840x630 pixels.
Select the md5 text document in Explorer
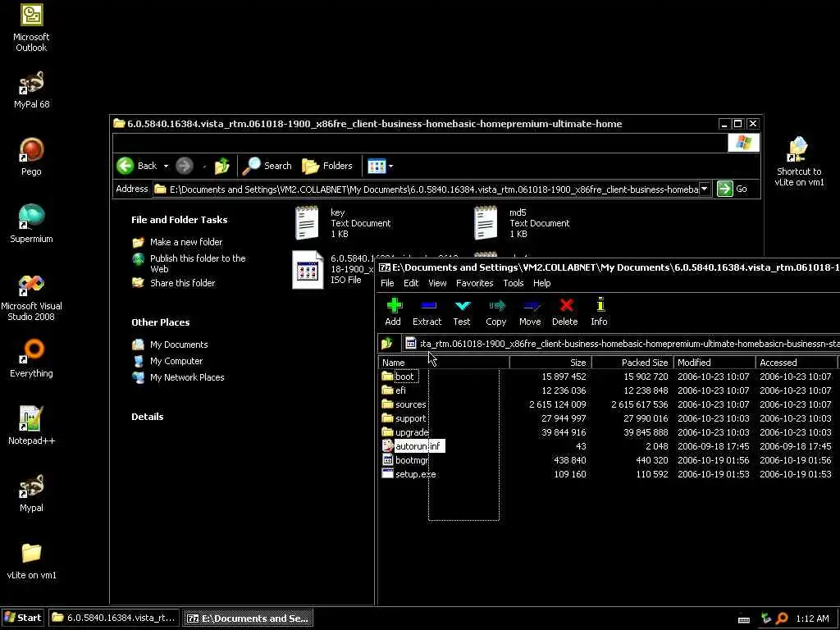click(522, 223)
